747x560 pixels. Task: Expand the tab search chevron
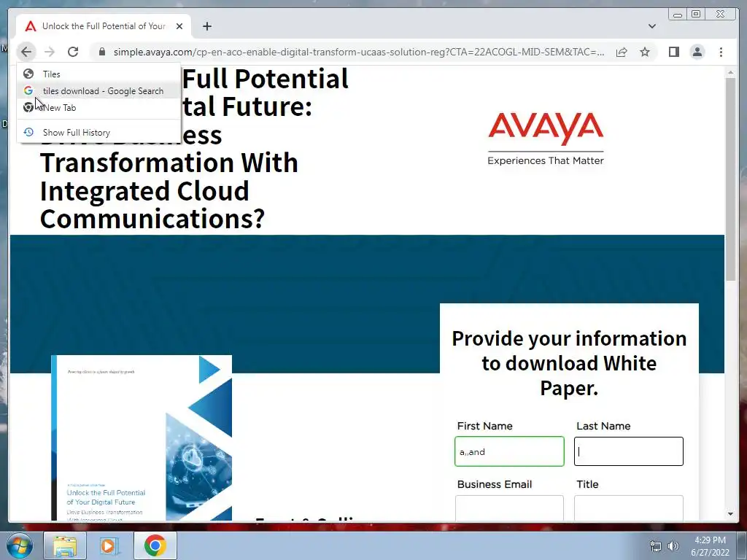point(651,26)
